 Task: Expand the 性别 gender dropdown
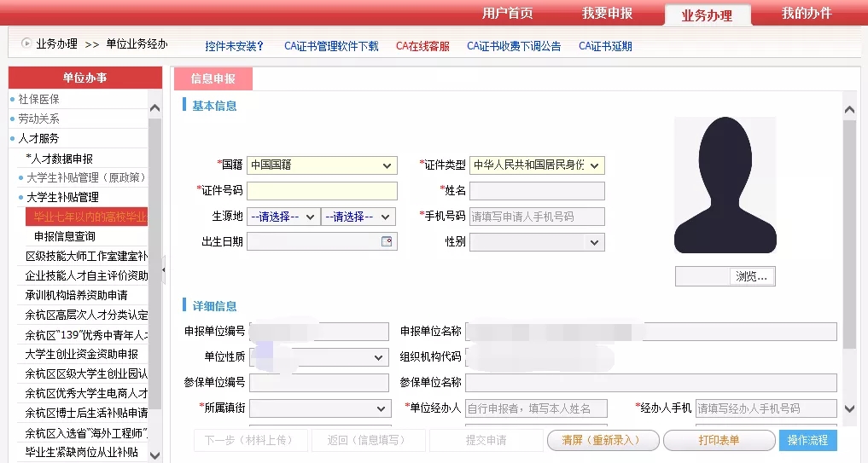[537, 242]
